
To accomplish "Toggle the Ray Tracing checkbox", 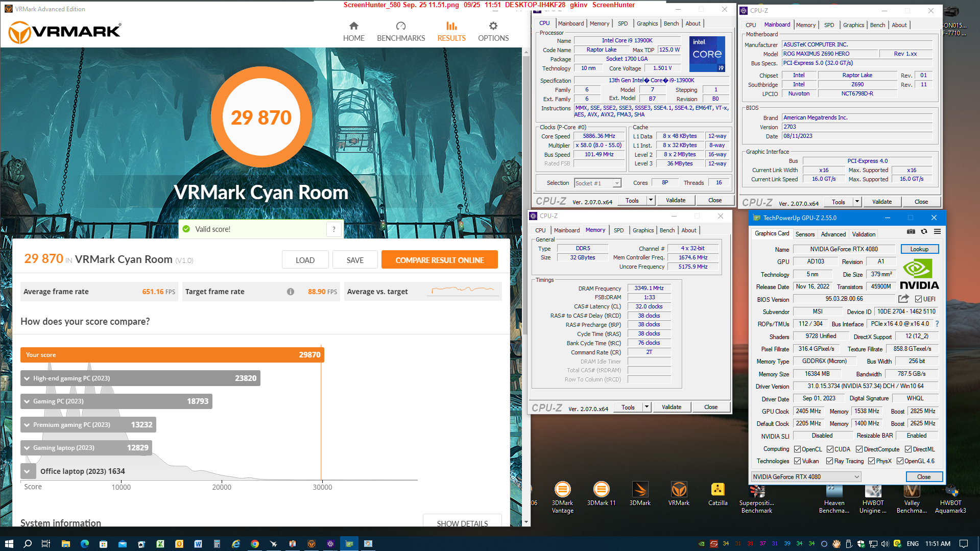I will point(830,461).
